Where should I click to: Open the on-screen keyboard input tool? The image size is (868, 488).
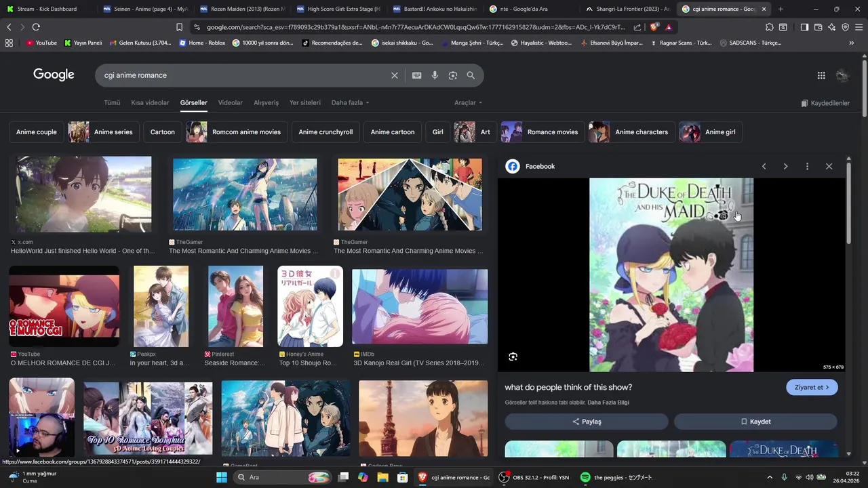click(x=417, y=75)
